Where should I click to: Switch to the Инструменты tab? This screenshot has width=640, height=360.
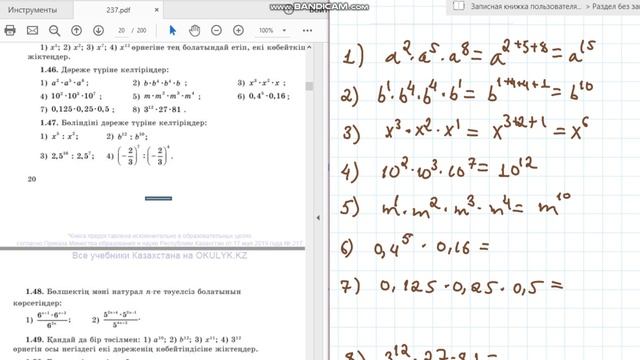point(32,10)
